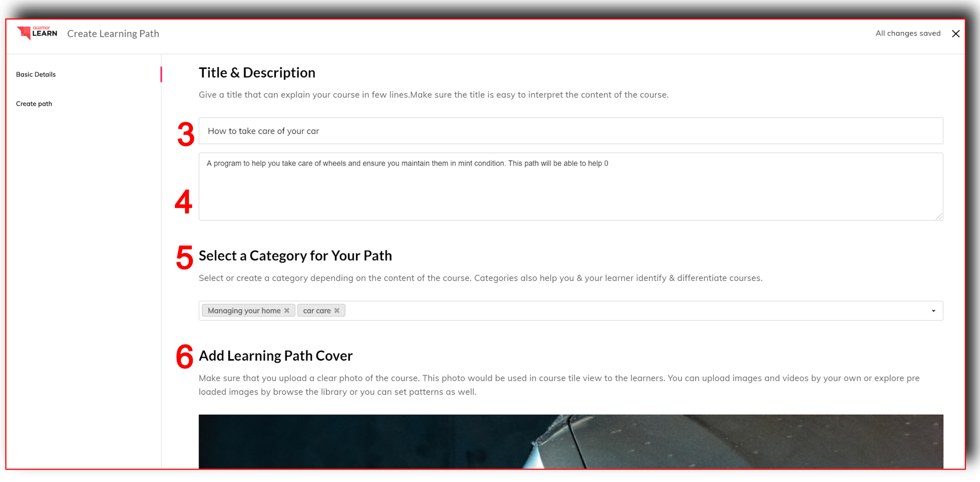Go to the Create path step
This screenshot has width=980, height=482.
pyautogui.click(x=34, y=104)
